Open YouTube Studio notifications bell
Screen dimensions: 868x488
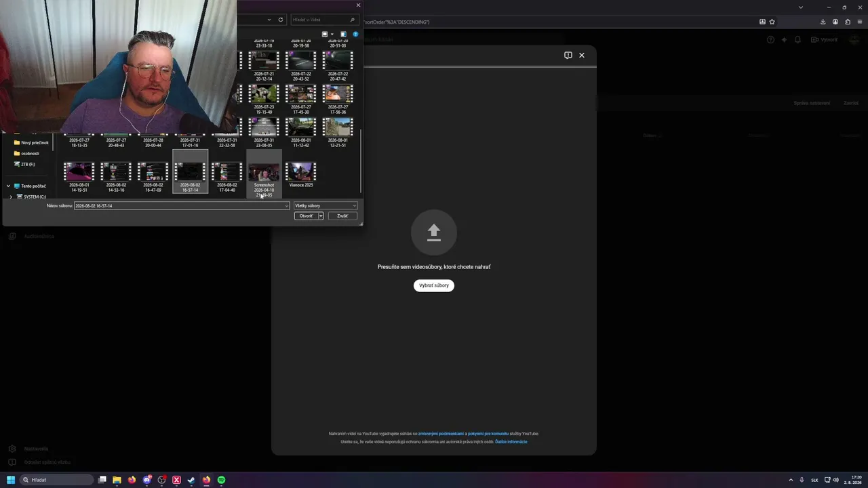pyautogui.click(x=798, y=39)
